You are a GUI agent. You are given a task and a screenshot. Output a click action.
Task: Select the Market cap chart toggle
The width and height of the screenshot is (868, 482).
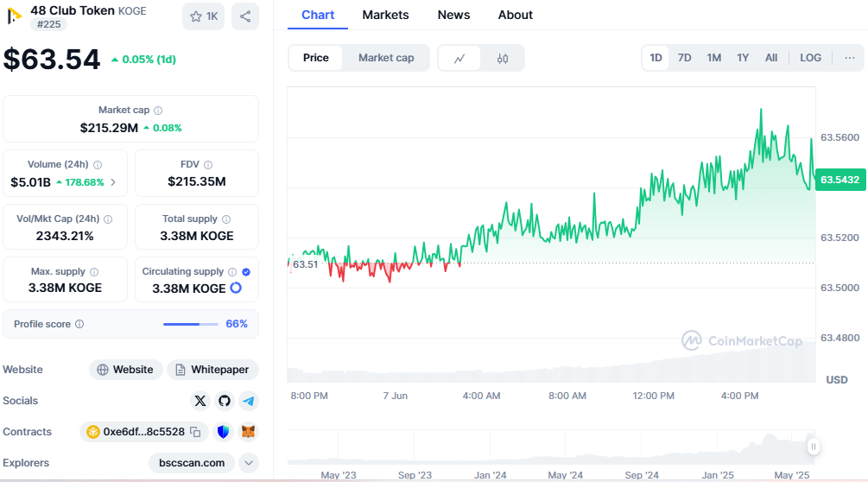click(386, 58)
